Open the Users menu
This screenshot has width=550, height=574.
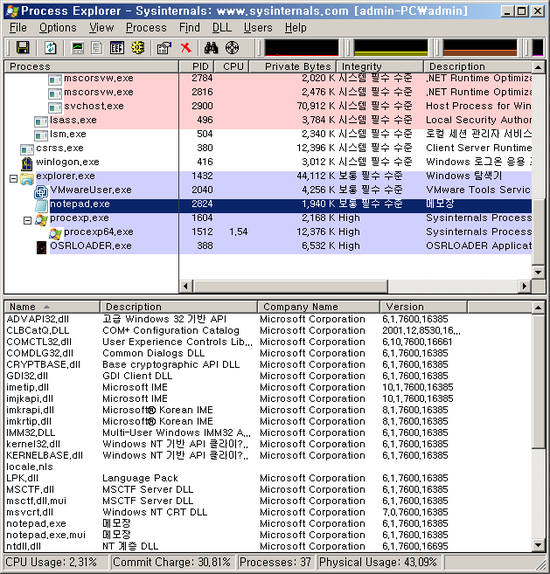point(258,28)
